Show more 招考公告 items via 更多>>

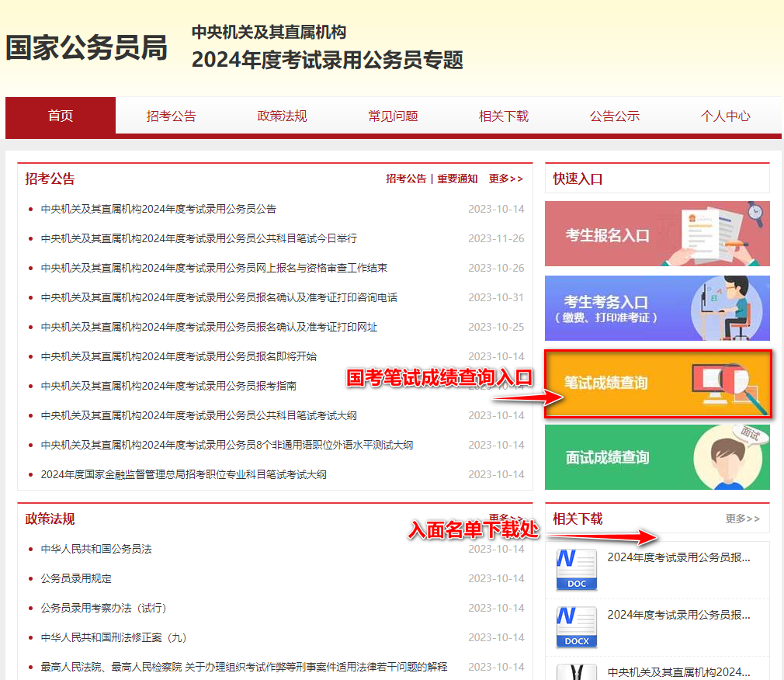point(506,179)
